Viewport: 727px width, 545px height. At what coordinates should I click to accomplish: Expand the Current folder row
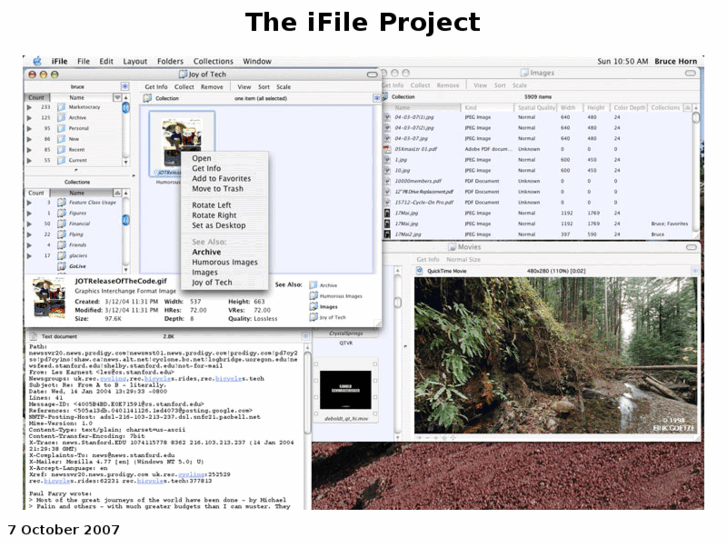pyautogui.click(x=30, y=160)
